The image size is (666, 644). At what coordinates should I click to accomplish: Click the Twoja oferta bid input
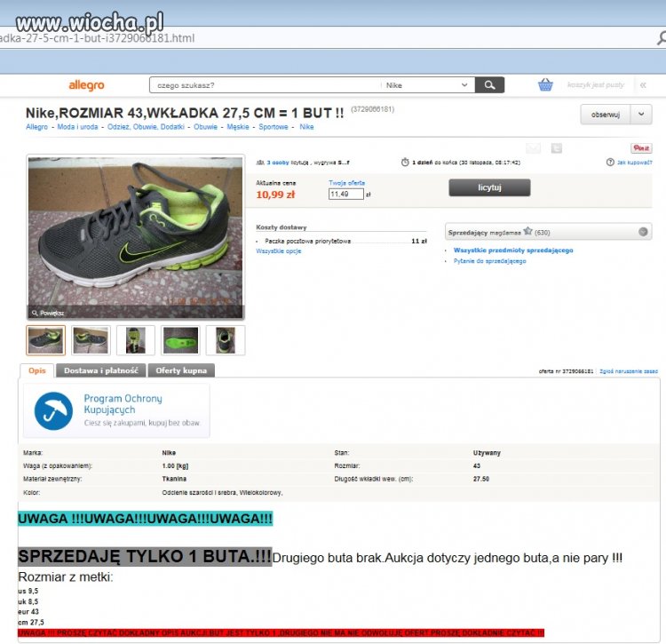tap(345, 194)
